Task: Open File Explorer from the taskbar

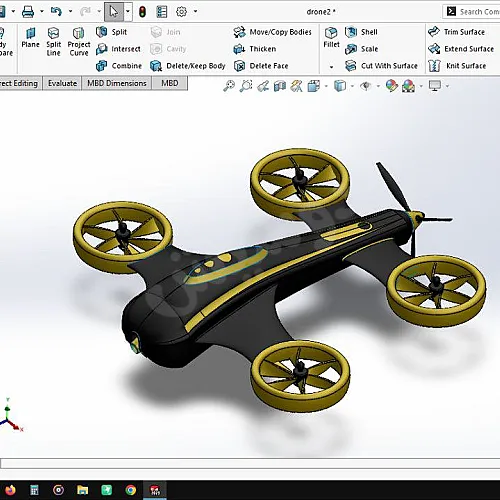Action: (82, 490)
